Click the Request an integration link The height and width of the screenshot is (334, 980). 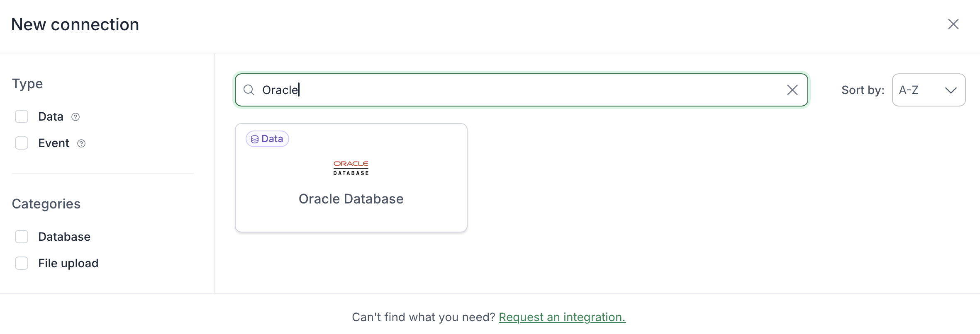(562, 317)
